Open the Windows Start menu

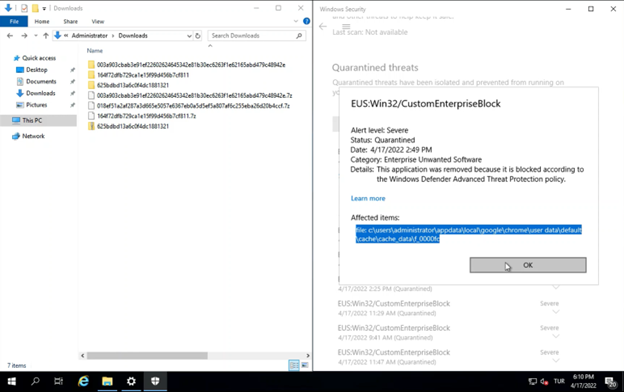[12, 382]
